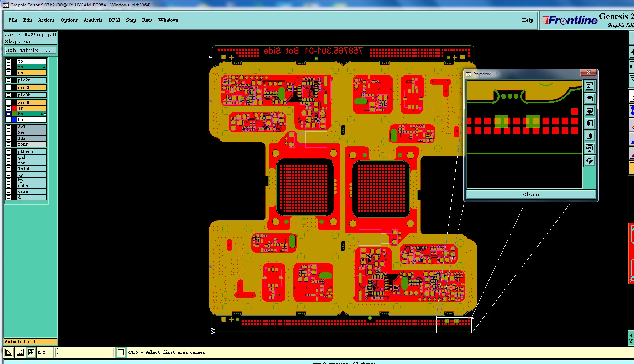The width and height of the screenshot is (634, 364).
Task: Click the pan left icon in Popview
Action: [x=590, y=123]
